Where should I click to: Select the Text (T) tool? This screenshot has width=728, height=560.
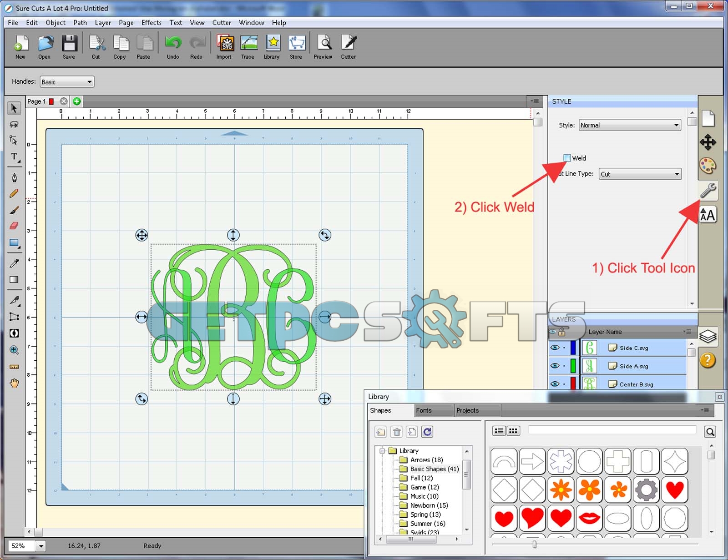14,157
